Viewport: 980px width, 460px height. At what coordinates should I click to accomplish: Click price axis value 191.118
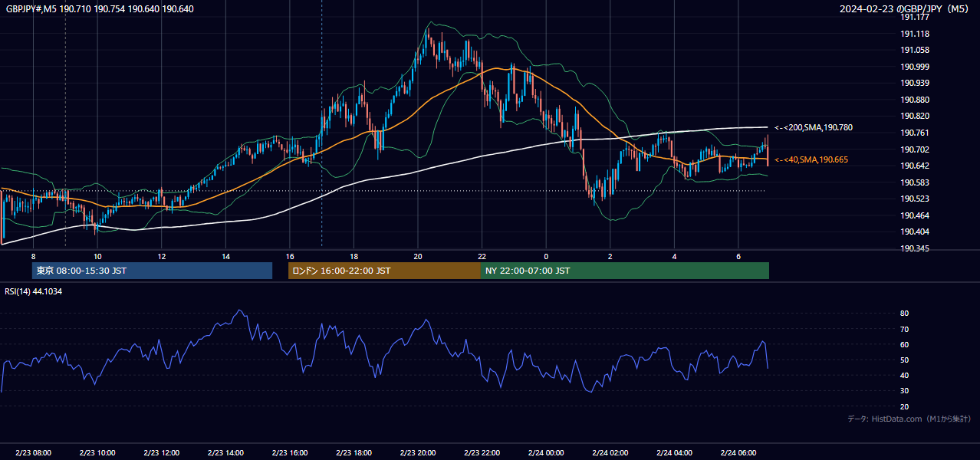pyautogui.click(x=914, y=34)
